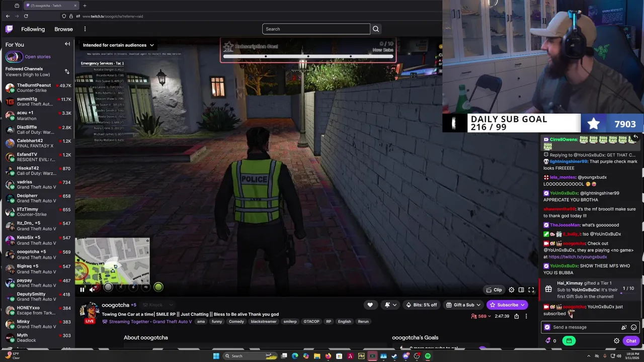Send message with Chat button

(631, 341)
